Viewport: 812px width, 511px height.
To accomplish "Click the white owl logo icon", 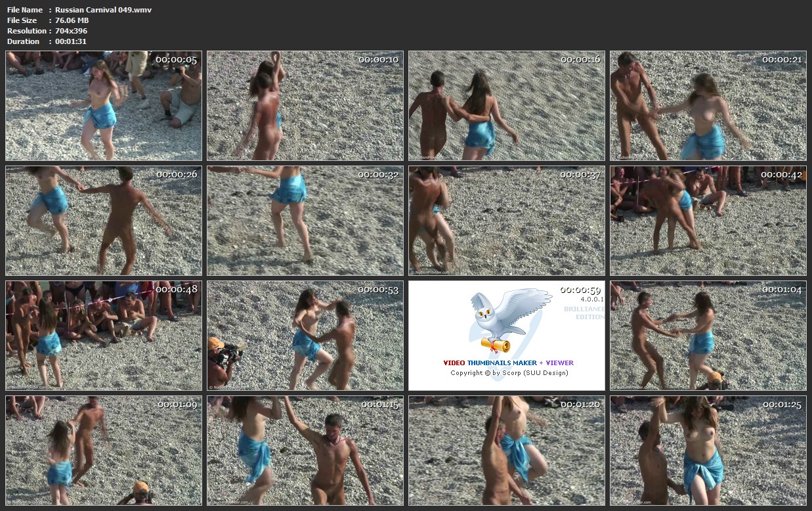I will 506,319.
